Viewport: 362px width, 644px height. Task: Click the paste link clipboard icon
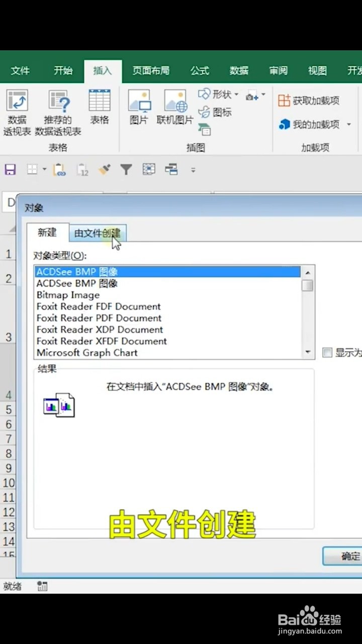[x=59, y=170]
